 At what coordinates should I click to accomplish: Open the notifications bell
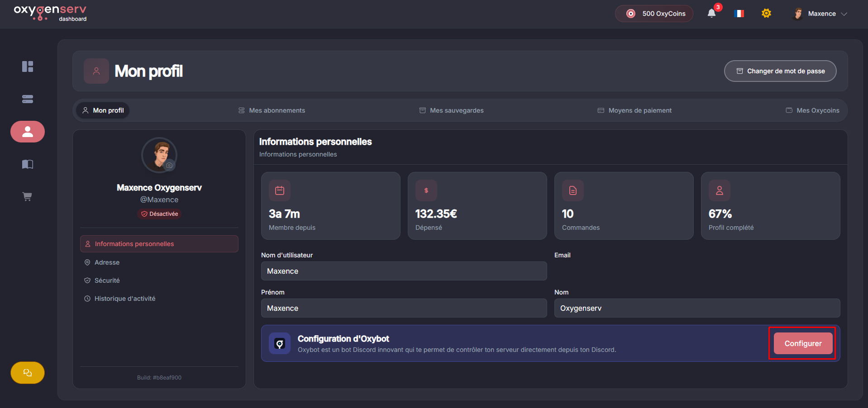712,14
